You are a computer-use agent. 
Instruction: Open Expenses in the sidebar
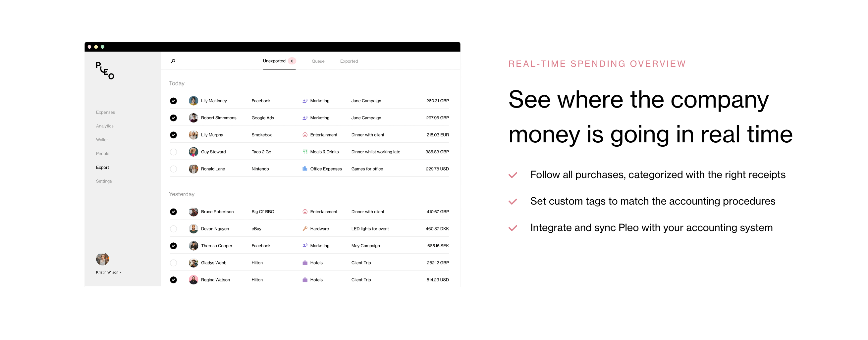(x=105, y=113)
